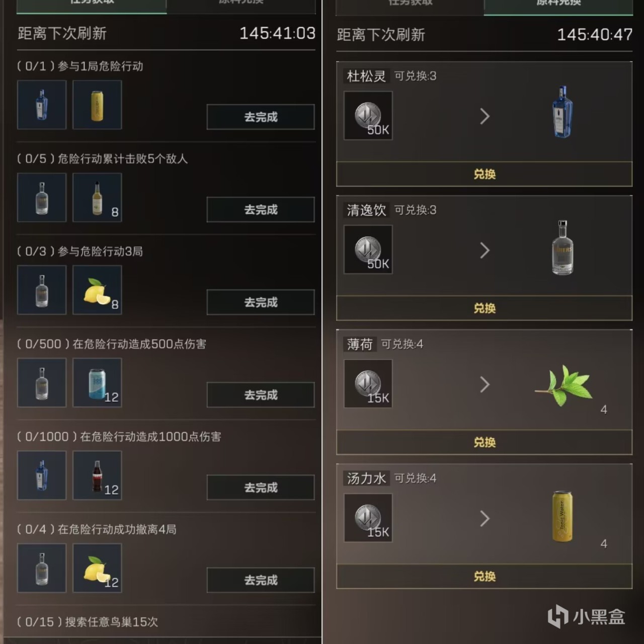Click the arrow chevron in 薄荷 exchange row
The image size is (644, 644).
click(x=485, y=384)
